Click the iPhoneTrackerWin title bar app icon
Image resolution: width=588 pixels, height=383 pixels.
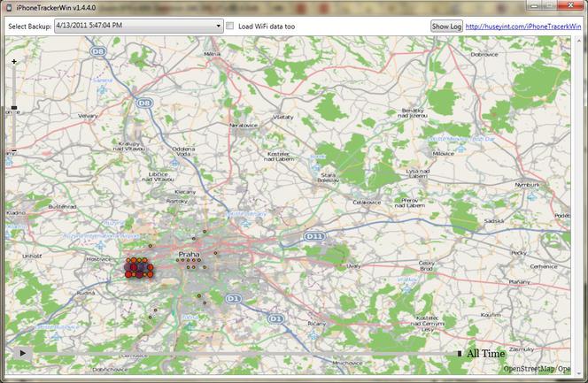[x=9, y=7]
